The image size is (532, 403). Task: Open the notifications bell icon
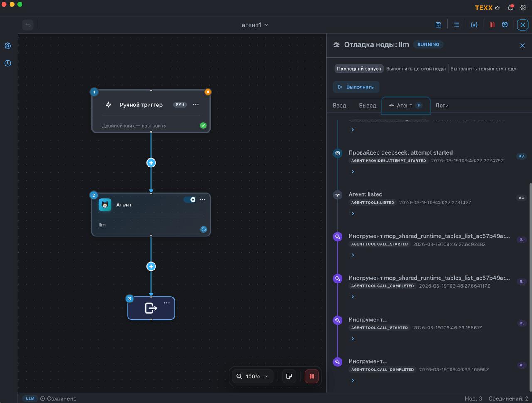510,7
